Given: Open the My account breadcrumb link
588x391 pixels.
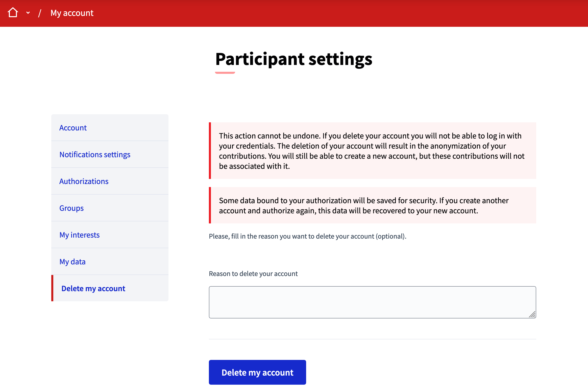Looking at the screenshot, I should click(x=72, y=13).
